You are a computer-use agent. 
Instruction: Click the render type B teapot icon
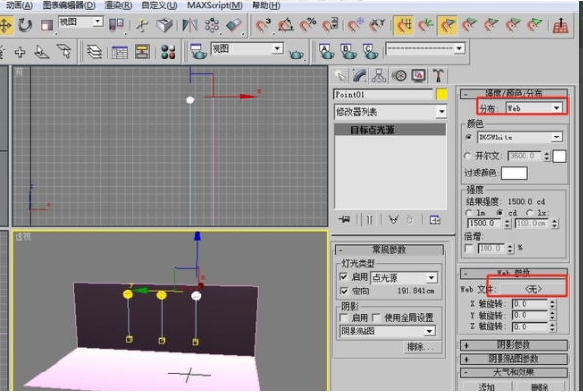348,52
